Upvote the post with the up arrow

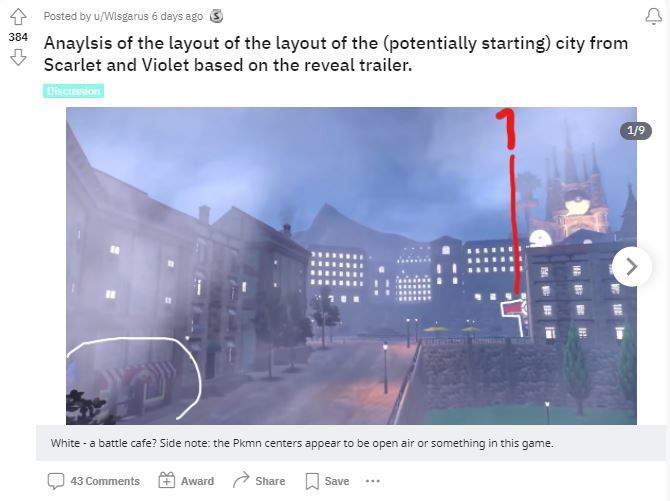click(18, 17)
